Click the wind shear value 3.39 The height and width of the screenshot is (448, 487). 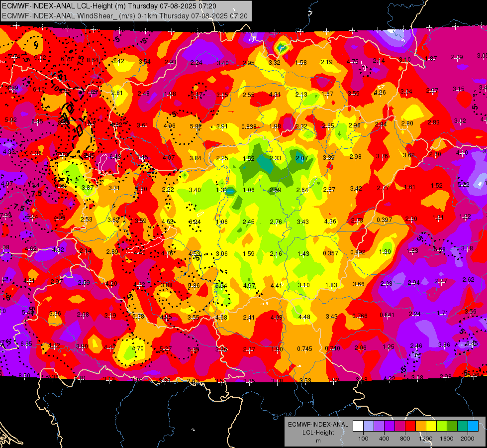coord(329,157)
